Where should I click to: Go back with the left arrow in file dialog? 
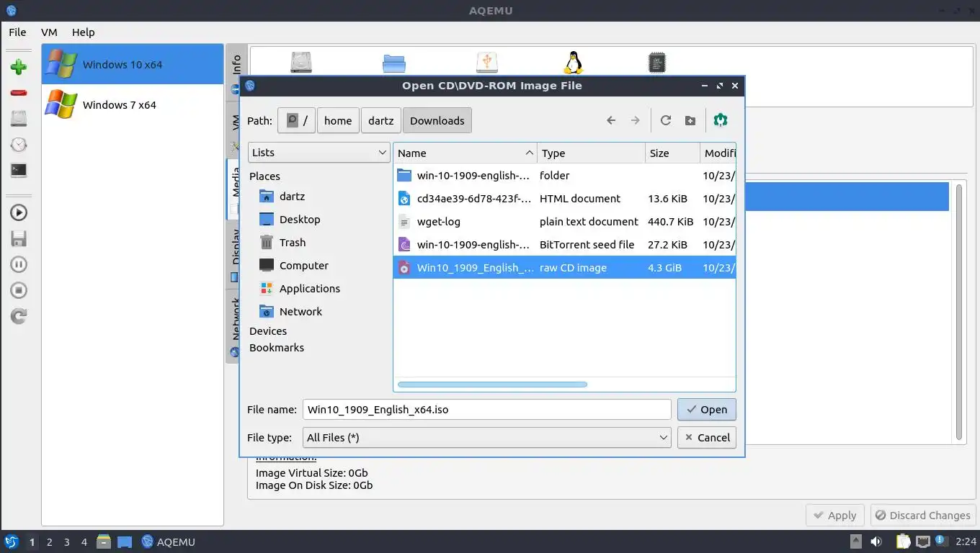611,120
